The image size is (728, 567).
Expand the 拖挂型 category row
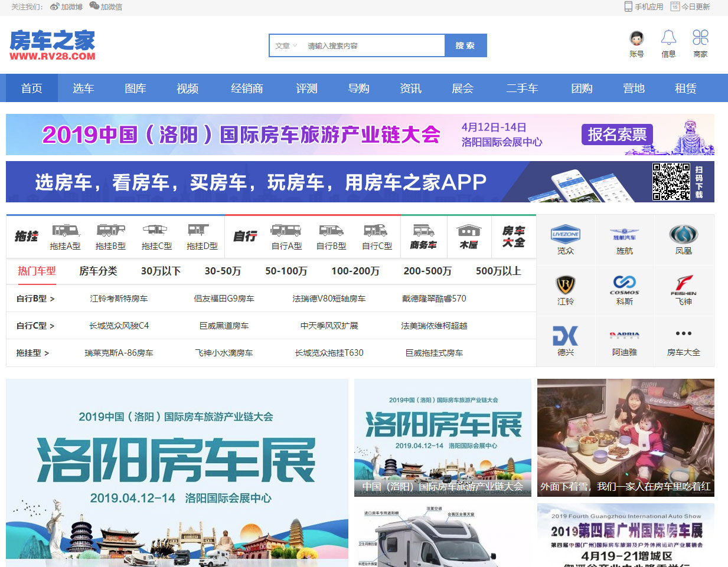point(32,353)
